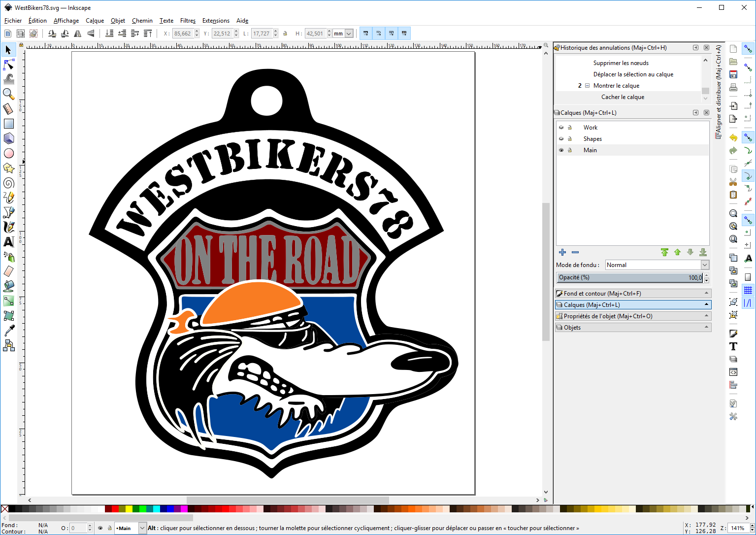This screenshot has height=535, width=756.
Task: Flip selection vertically
Action: (x=91, y=33)
